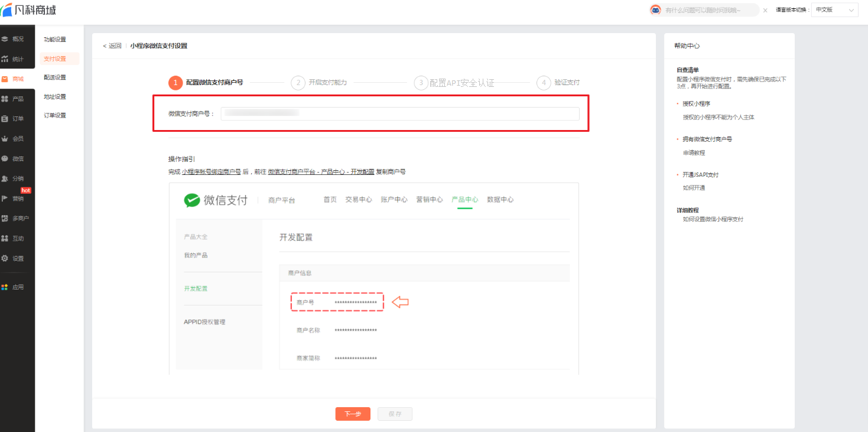Focus the 微信支付商户号 input field
This screenshot has height=432, width=868.
[x=400, y=113]
